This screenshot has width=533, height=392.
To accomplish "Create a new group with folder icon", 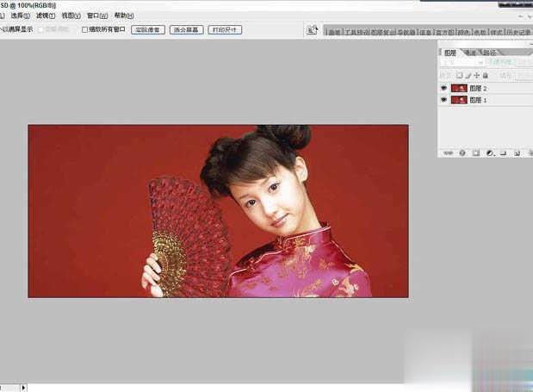I will click(x=504, y=153).
